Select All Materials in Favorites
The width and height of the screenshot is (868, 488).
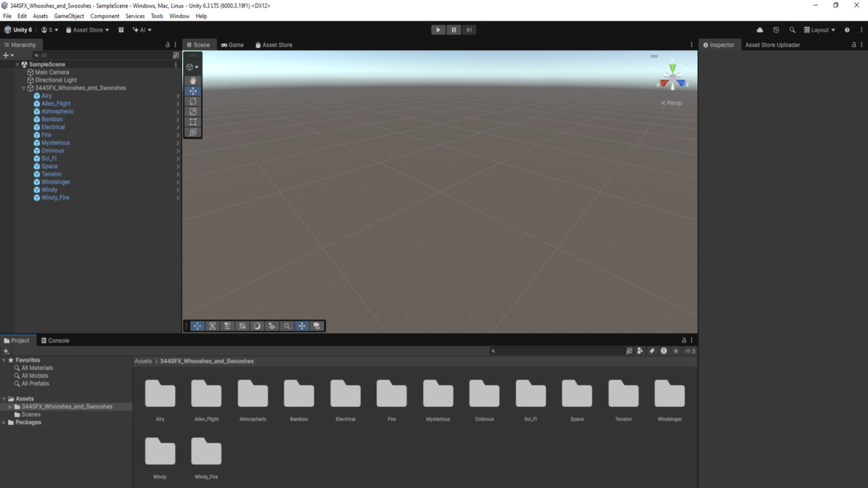pos(37,368)
